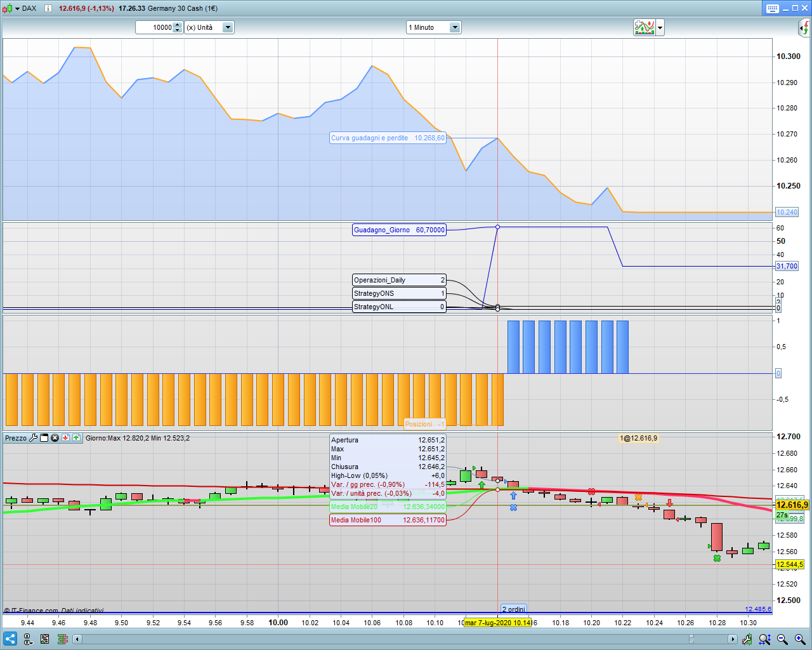Viewport: 812px width, 650px height.
Task: Open the on-screen keyboard icon in title bar
Action: point(772,8)
